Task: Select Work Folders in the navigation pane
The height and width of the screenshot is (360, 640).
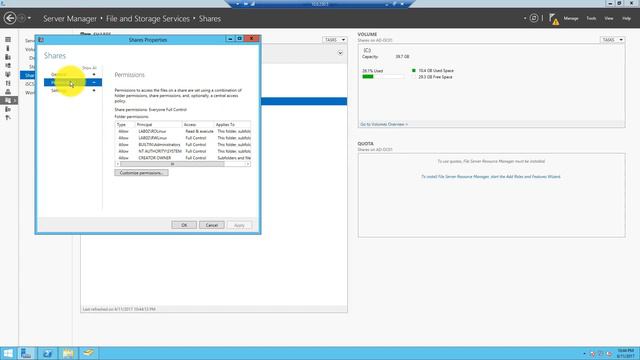Action: [x=30, y=93]
